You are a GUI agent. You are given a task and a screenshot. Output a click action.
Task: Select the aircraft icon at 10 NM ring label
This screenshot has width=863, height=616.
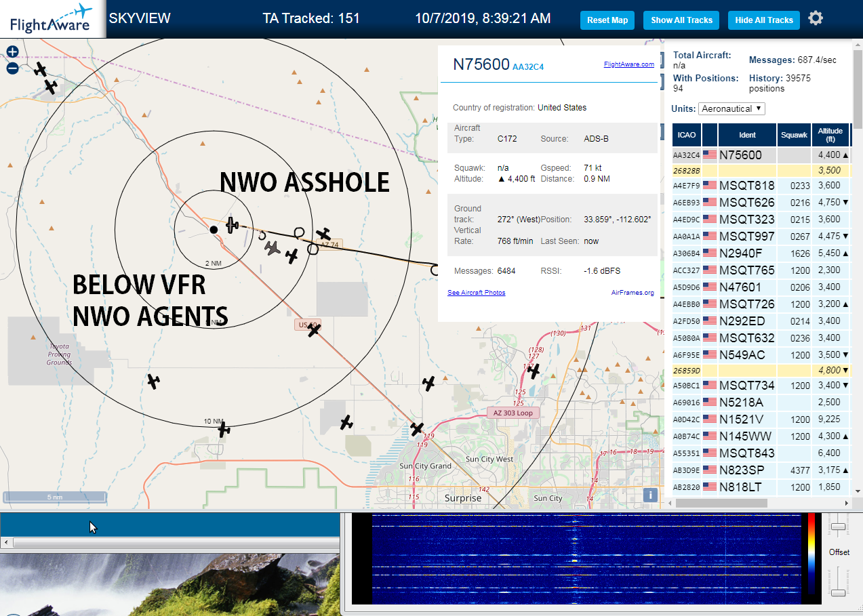pos(224,430)
